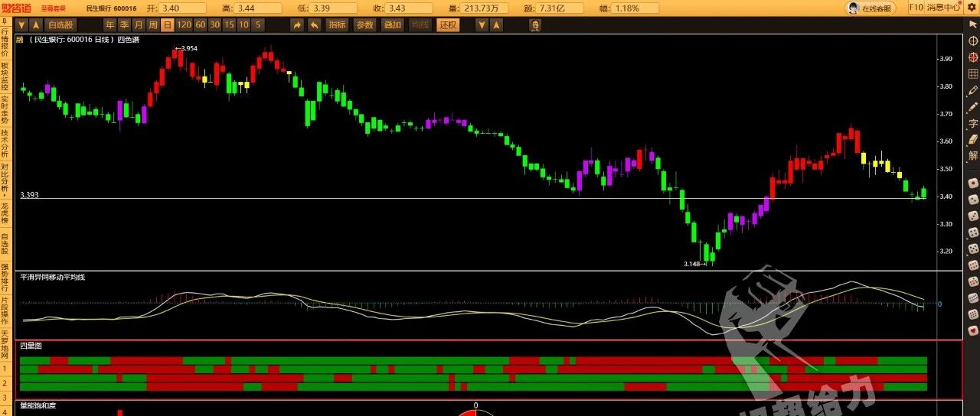
Task: Open the settings gear icon
Action: click(972, 7)
